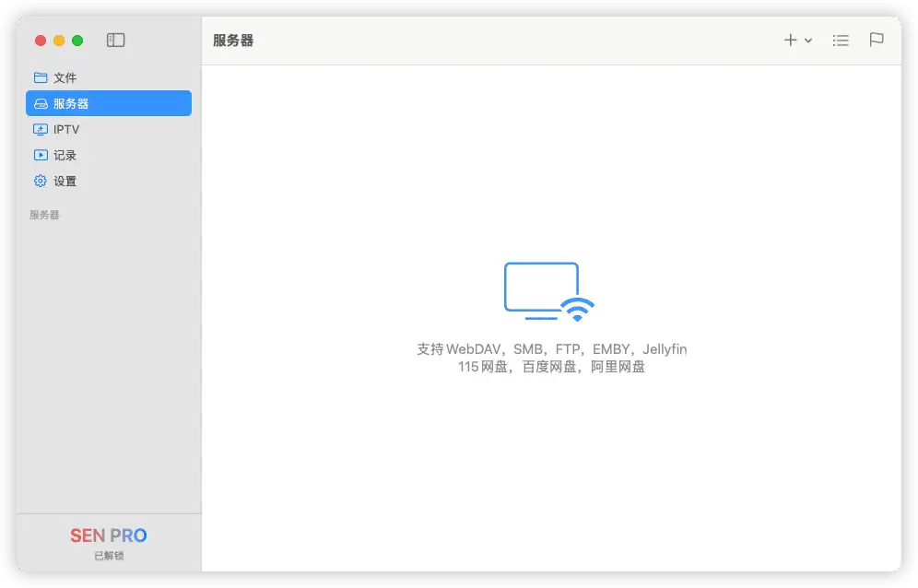Click the highlighted 服务器 sidebar item
This screenshot has width=918, height=588.
tap(108, 103)
